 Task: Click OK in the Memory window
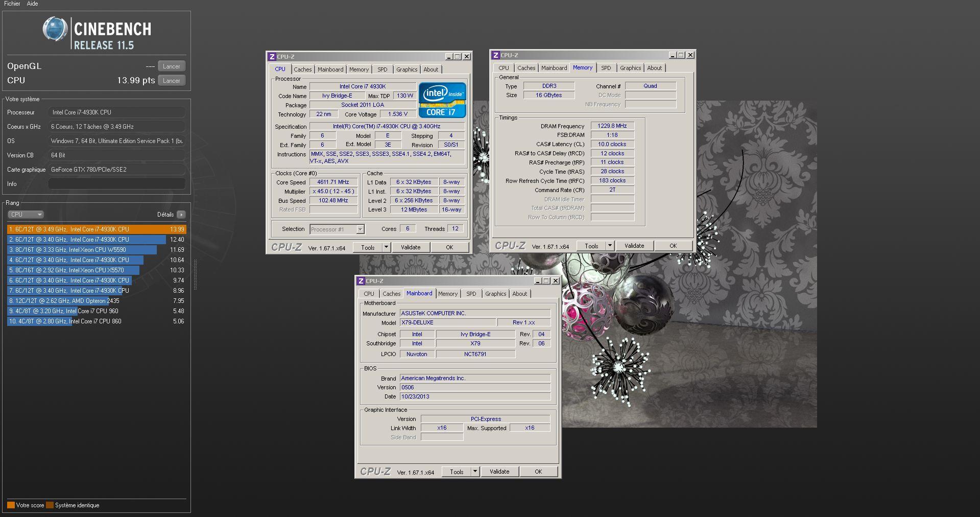(x=673, y=246)
